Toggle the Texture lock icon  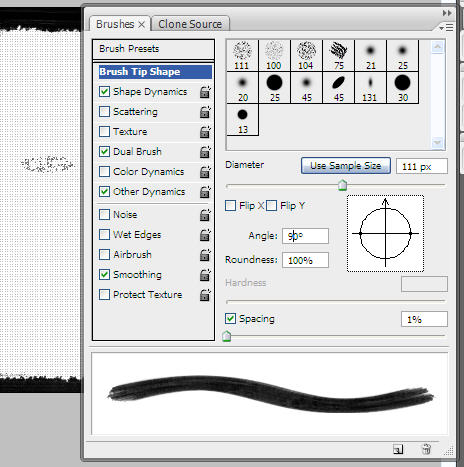205,132
